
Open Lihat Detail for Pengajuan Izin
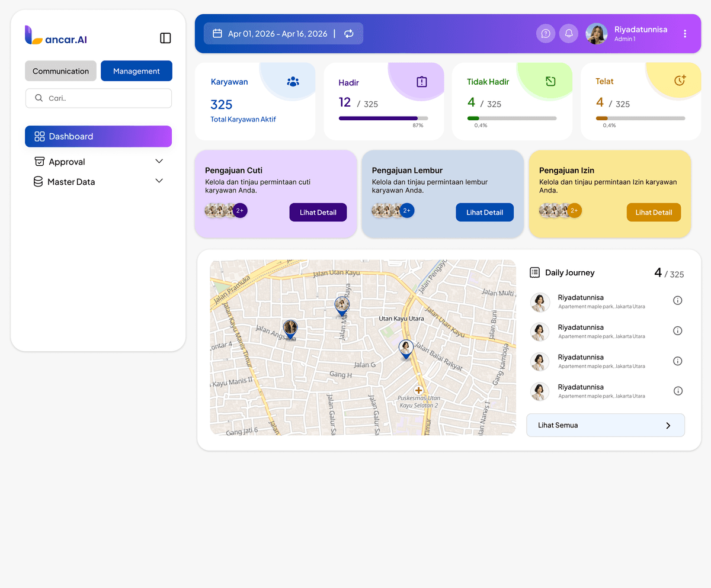(x=654, y=213)
